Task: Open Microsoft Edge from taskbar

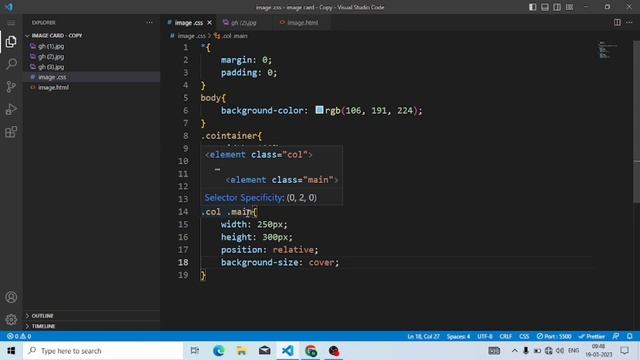Action: point(218,351)
